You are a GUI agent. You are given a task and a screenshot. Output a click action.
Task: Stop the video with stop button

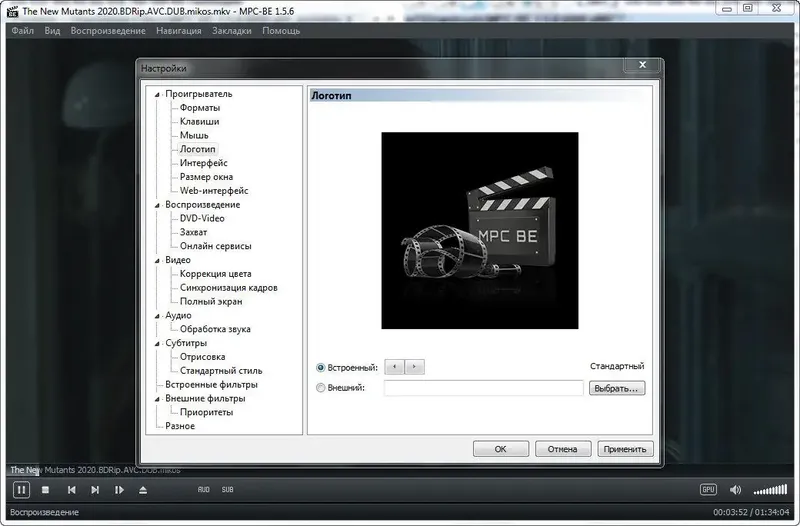tap(45, 490)
